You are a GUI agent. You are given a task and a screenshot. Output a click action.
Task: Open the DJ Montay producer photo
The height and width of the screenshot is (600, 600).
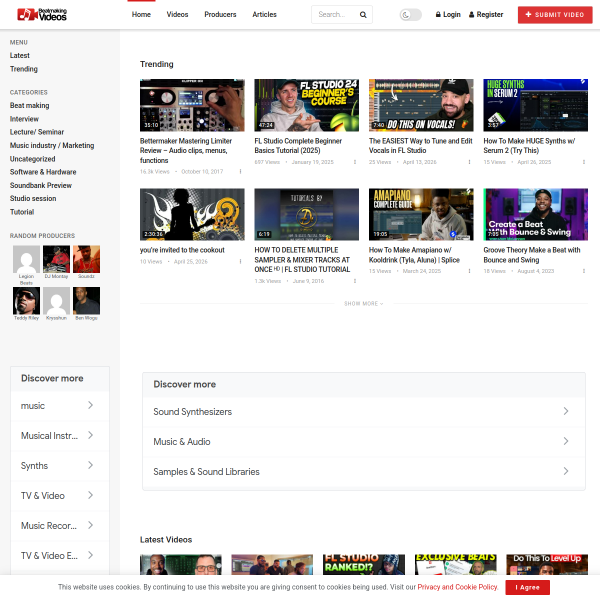pyautogui.click(x=56, y=259)
